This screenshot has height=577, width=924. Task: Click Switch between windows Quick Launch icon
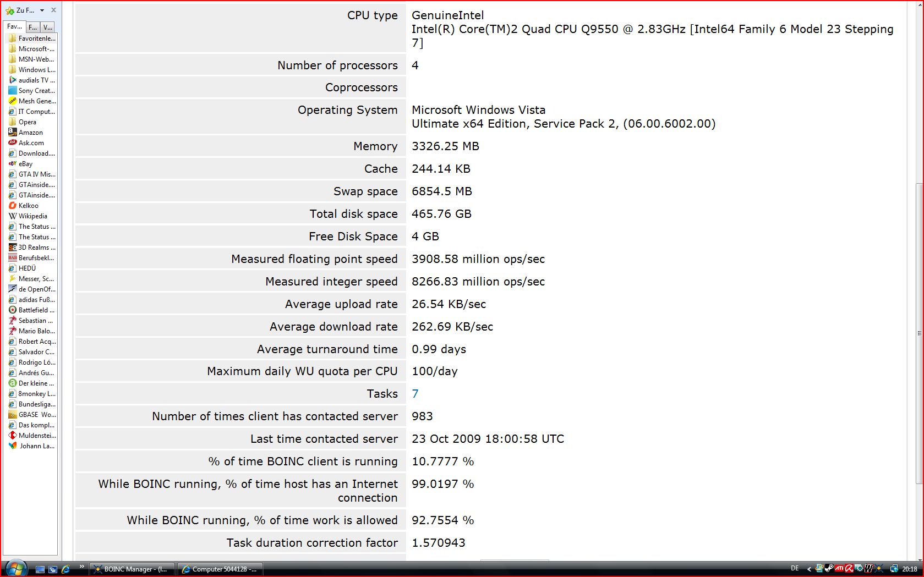click(x=53, y=569)
